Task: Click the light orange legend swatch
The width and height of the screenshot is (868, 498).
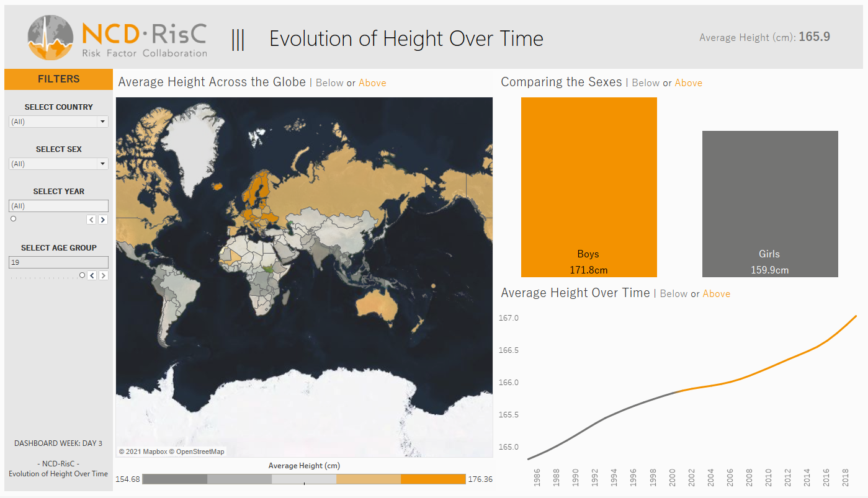Action: 369,479
